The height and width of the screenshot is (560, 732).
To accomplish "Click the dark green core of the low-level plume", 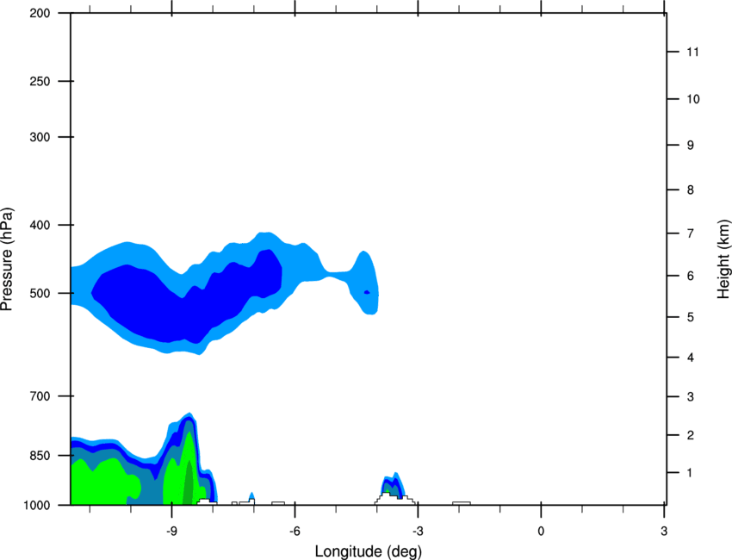I will tap(188, 483).
